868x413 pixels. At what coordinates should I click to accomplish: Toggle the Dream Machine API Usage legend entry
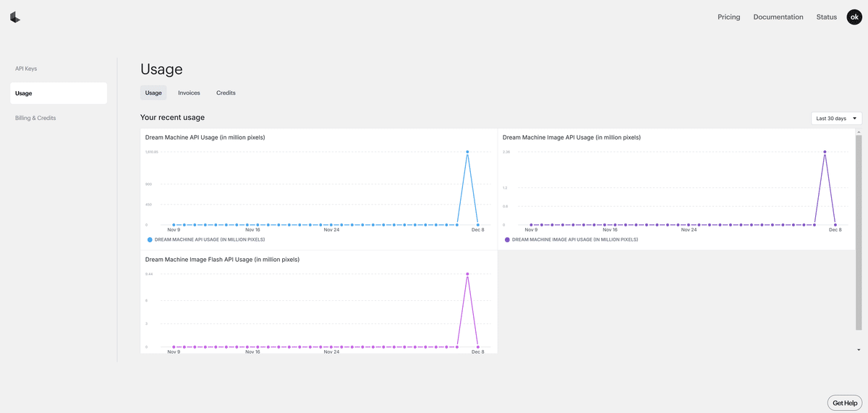pos(206,239)
